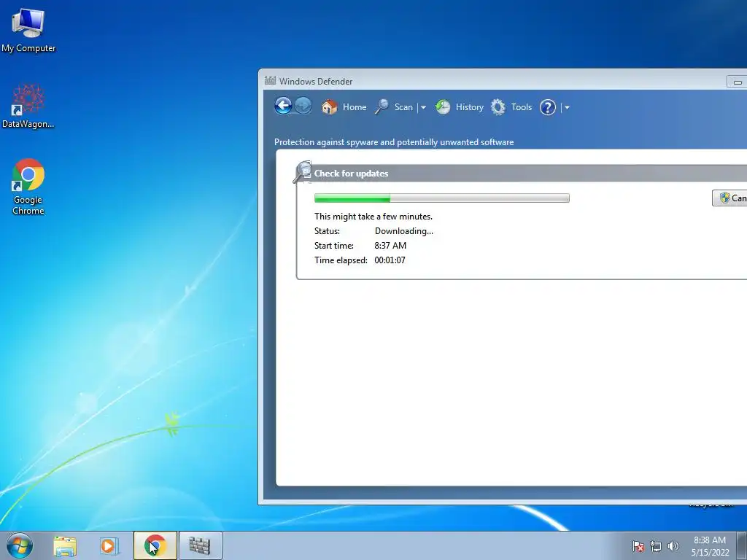
Task: Click the Home label in Defender toolbar
Action: click(x=355, y=107)
